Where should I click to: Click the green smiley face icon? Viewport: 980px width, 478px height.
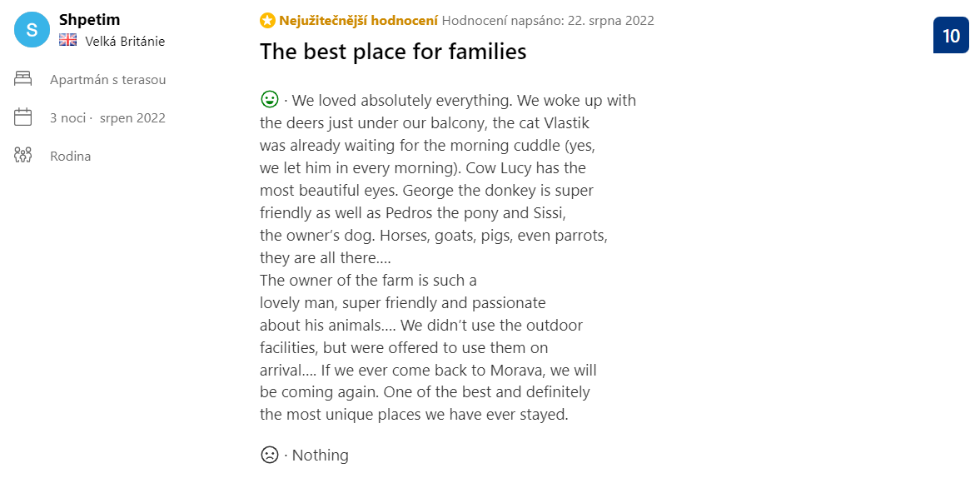coord(270,99)
